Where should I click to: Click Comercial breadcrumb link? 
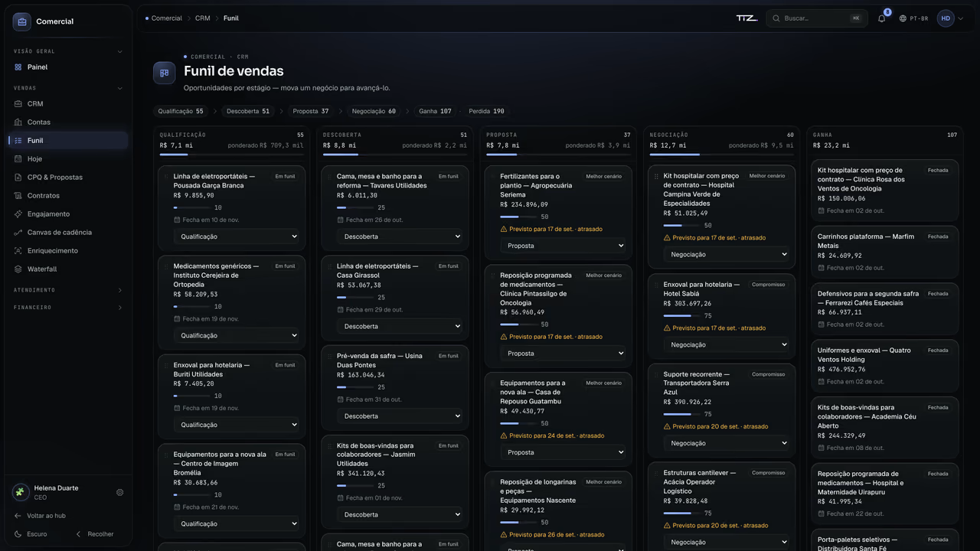coord(167,18)
